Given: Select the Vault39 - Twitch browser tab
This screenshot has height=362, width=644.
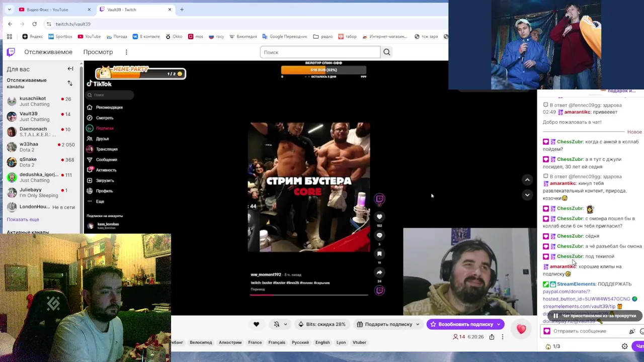Looking at the screenshot, I should (x=135, y=10).
